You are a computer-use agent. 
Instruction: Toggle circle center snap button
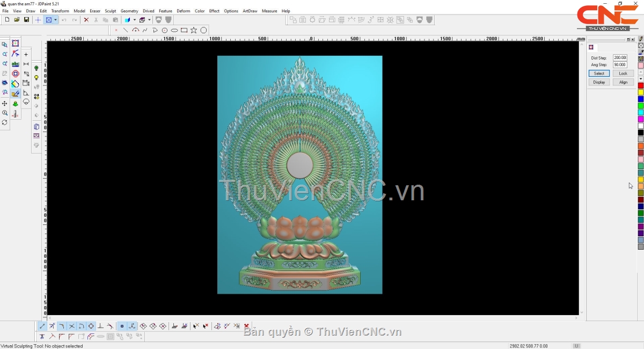pyautogui.click(x=91, y=326)
